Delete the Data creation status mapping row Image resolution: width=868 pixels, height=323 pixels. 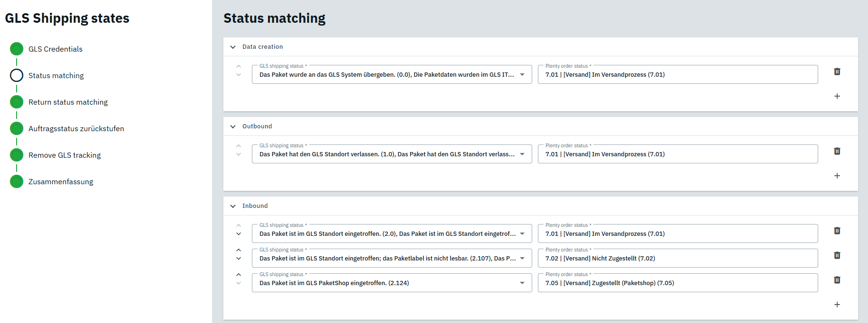pyautogui.click(x=837, y=72)
